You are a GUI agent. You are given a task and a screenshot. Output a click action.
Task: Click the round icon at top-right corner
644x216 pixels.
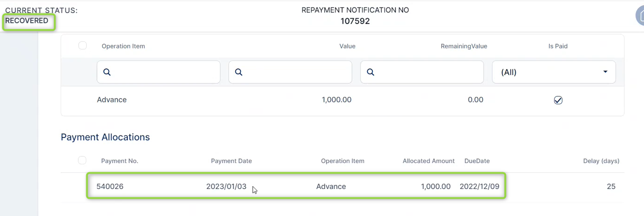(640, 16)
